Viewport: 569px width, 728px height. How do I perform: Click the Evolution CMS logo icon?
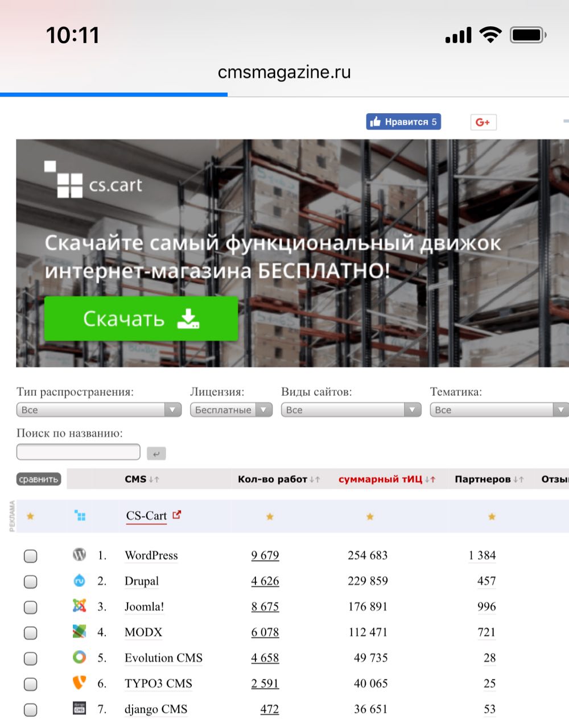click(80, 657)
